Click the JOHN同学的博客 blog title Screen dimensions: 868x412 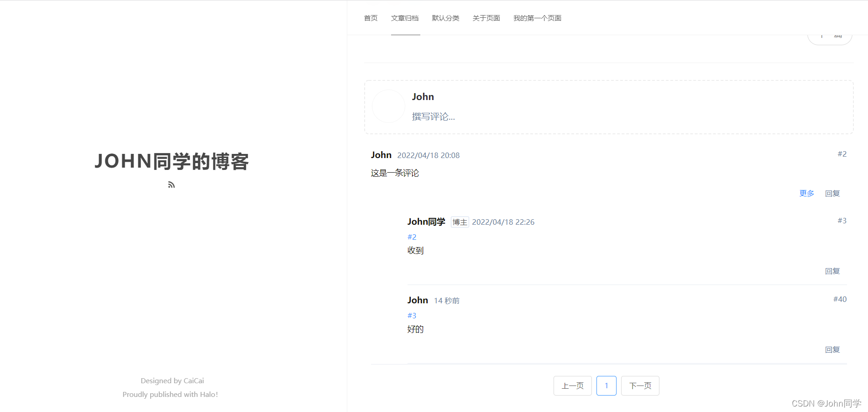172,161
